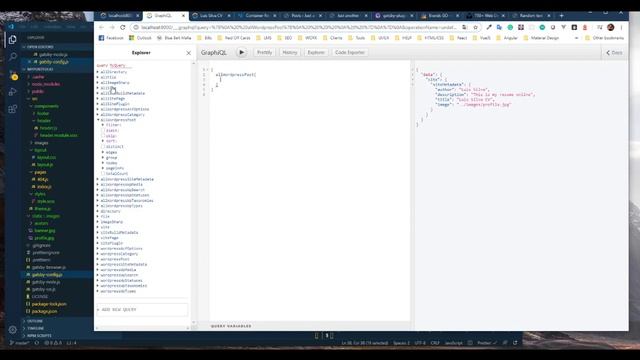Expand the wordpressPost node

[98, 259]
